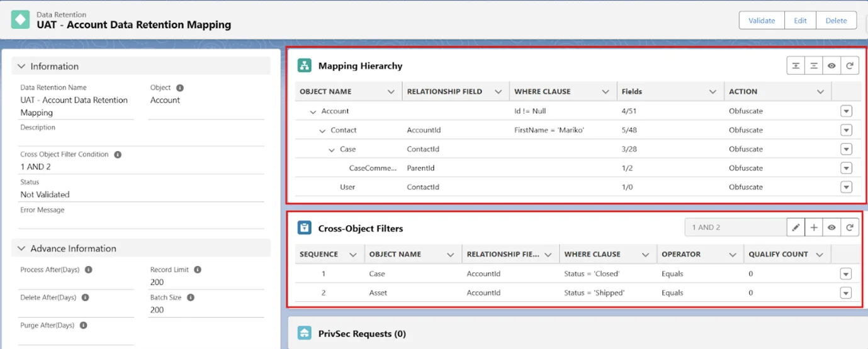Click the 1 AND 2 filter logic field

coord(735,228)
